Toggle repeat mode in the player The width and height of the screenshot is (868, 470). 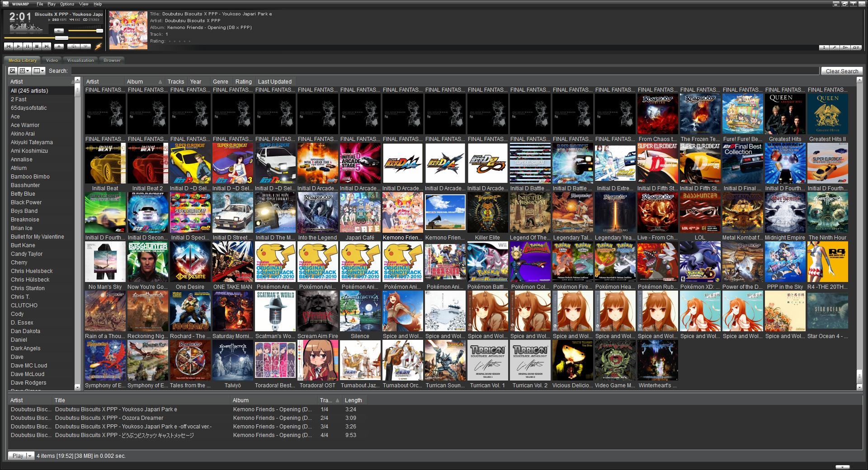pyautogui.click(x=85, y=46)
